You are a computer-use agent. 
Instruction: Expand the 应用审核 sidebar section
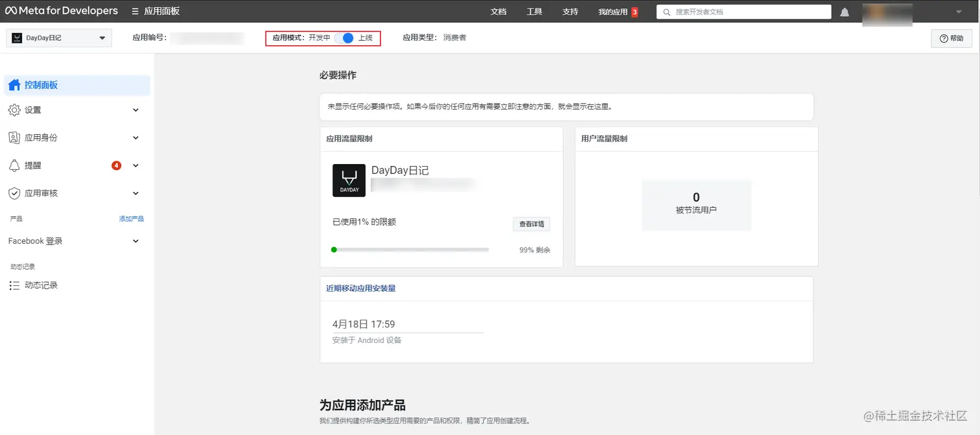[x=135, y=193]
